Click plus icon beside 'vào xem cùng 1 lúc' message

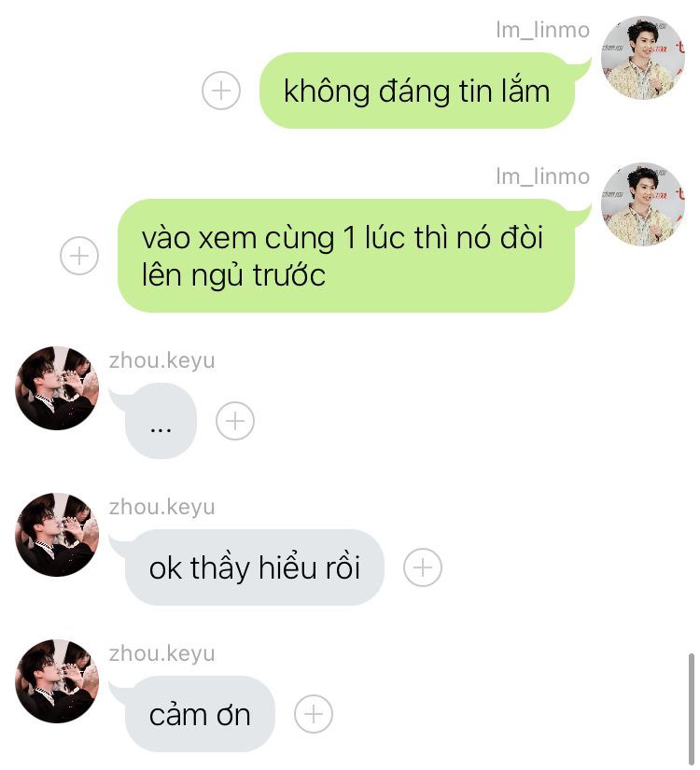79,256
